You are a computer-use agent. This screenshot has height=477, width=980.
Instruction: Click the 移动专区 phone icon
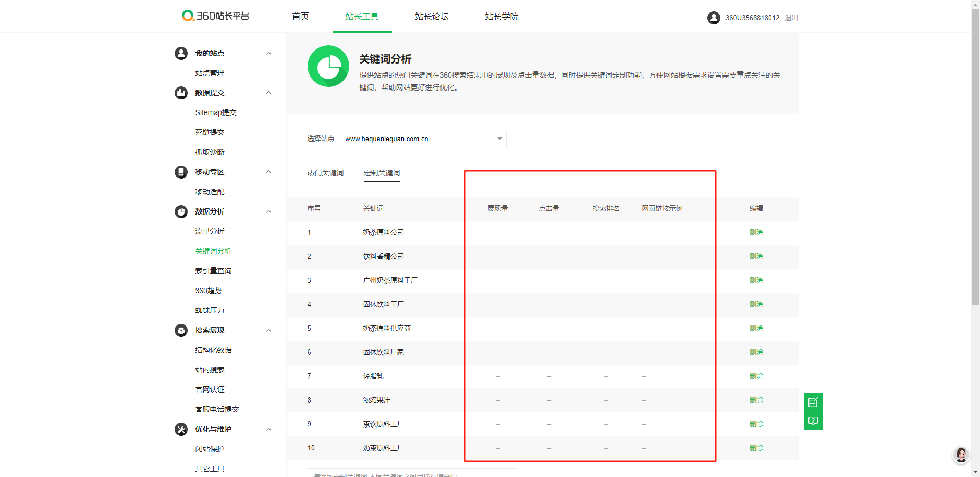tap(181, 172)
